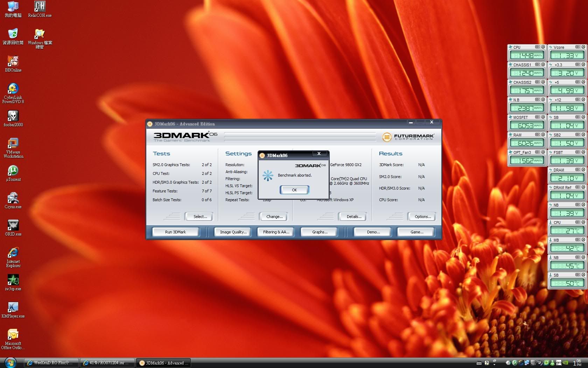The width and height of the screenshot is (588, 368).
Task: Select the Microsoft Office Outlook shortcut
Action: (x=13, y=340)
